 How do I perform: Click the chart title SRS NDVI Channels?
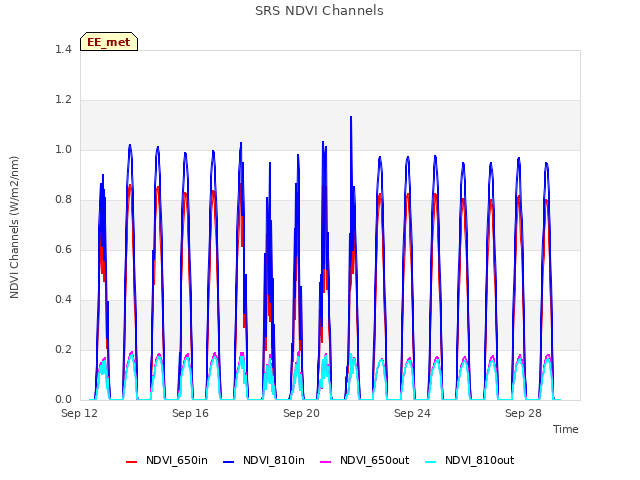point(319,11)
